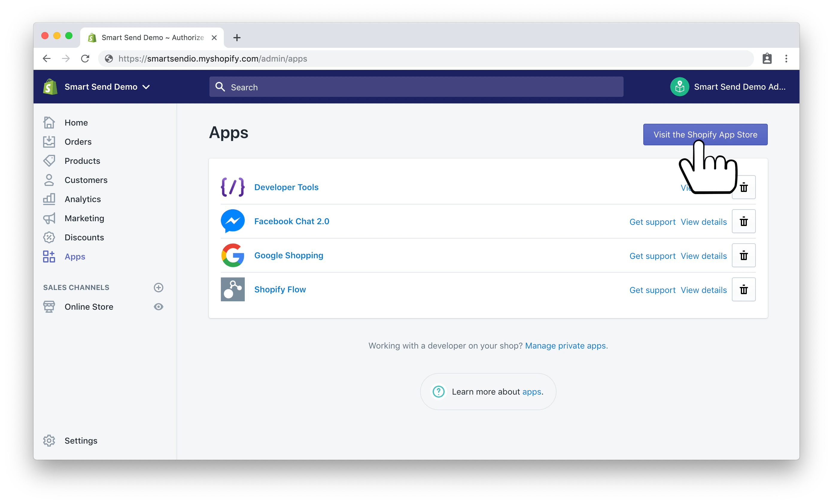833x504 pixels.
Task: Click the browser back arrow
Action: tap(47, 58)
